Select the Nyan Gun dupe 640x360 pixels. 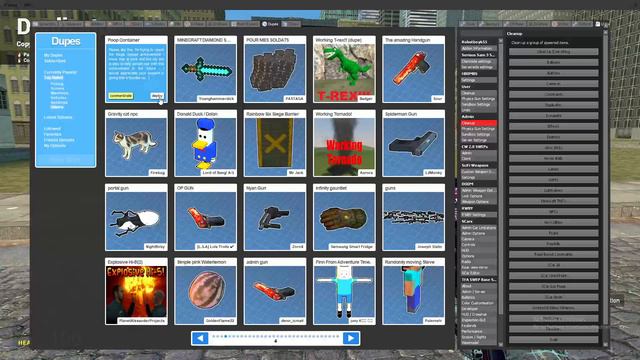275,217
